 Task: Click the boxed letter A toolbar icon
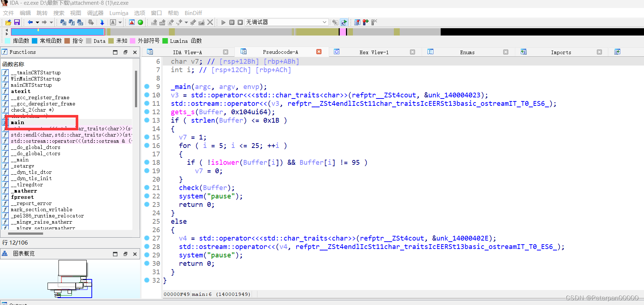(x=113, y=22)
